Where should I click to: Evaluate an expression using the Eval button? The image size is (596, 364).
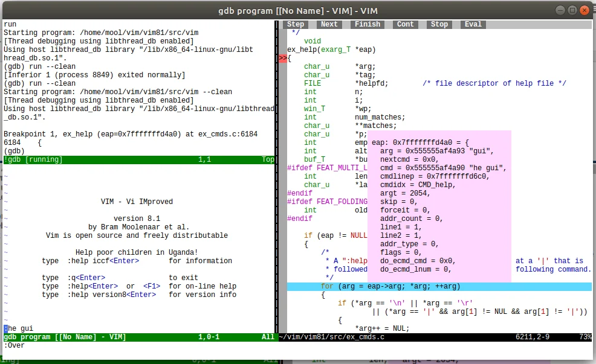point(473,24)
